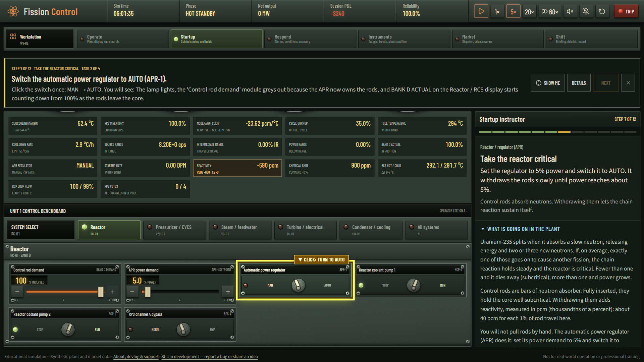Hit the red TRIP button
The height and width of the screenshot is (362, 644).
(x=626, y=11)
